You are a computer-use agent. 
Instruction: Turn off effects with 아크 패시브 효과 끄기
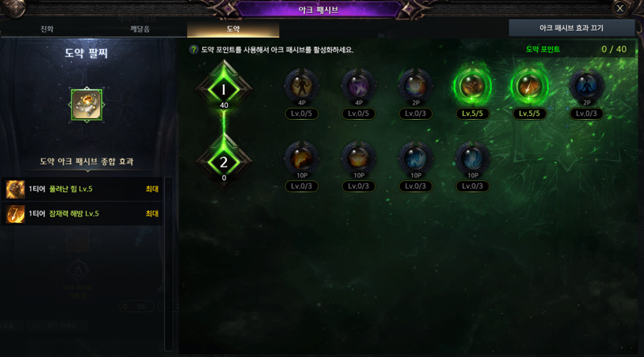click(x=572, y=28)
